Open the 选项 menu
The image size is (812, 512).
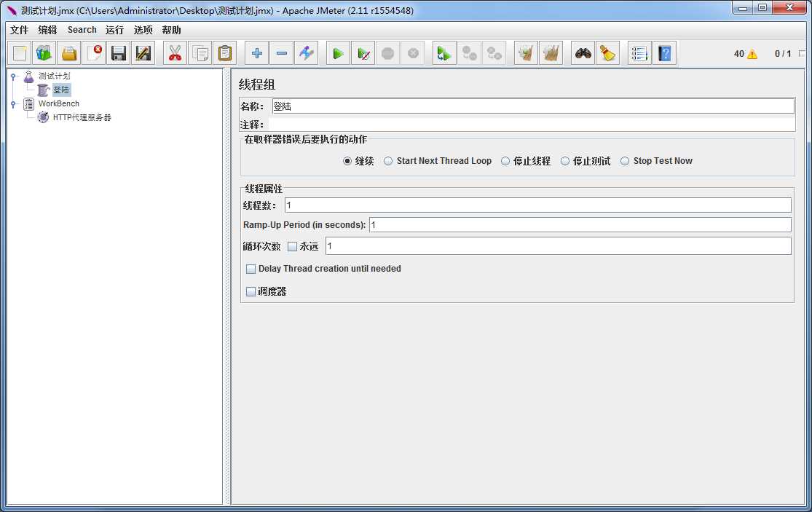coord(143,30)
